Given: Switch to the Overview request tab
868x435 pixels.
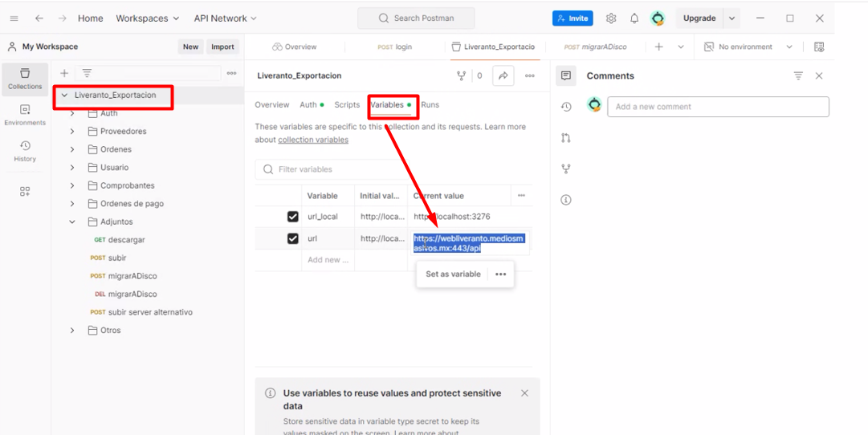Looking at the screenshot, I should point(295,47).
